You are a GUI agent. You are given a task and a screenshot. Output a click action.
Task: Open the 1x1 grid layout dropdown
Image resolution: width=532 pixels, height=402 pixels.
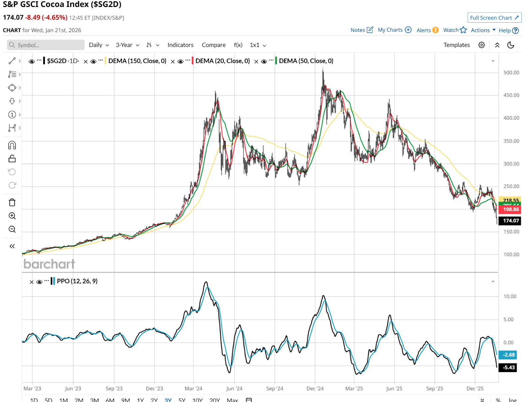pos(258,45)
